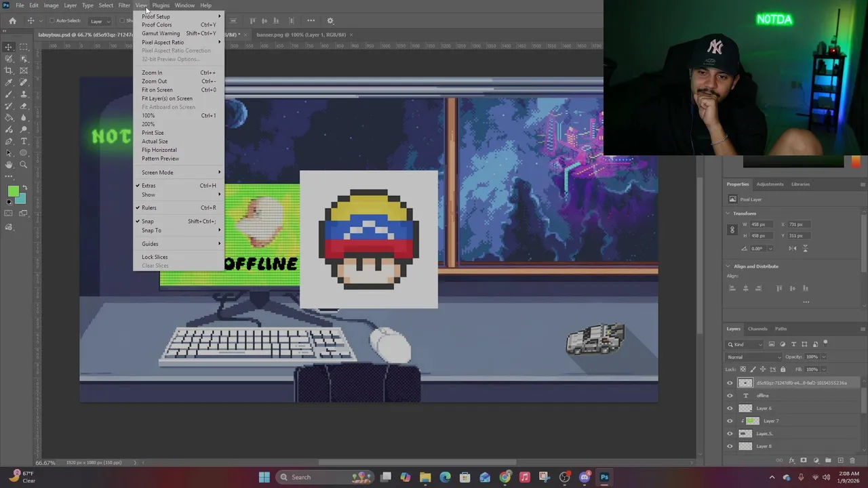Screen dimensions: 868x488
Task: Select the Spot Healing Brush tool
Action: click(24, 82)
